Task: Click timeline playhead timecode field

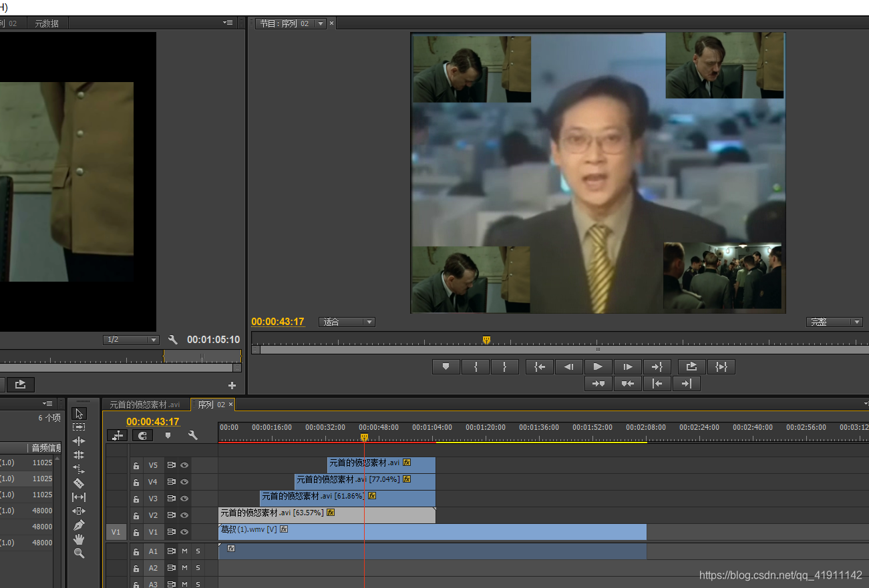Action: (153, 422)
